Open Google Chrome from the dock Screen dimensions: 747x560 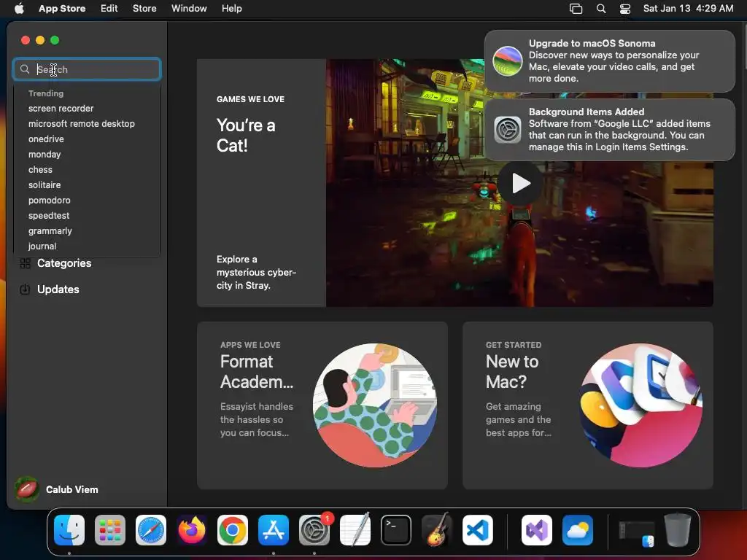(x=233, y=530)
